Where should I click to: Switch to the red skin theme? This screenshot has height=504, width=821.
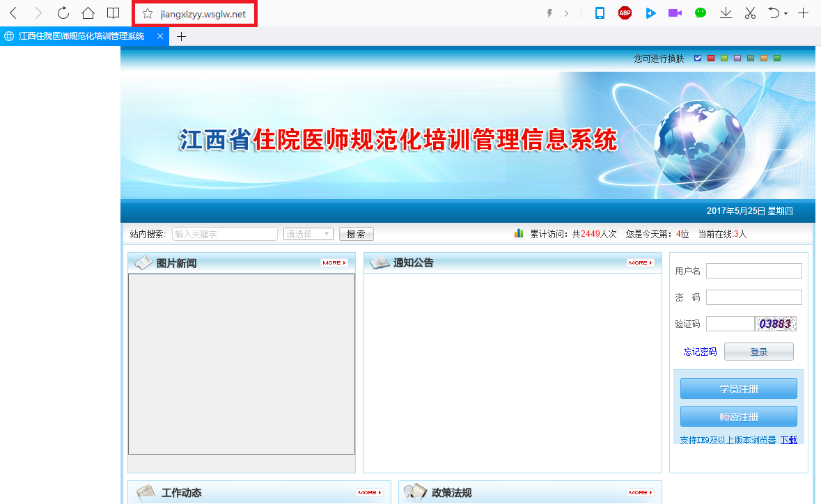coord(711,58)
